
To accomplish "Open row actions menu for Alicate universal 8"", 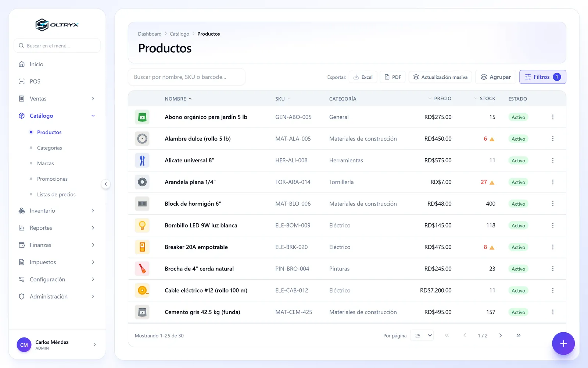I will (x=553, y=160).
